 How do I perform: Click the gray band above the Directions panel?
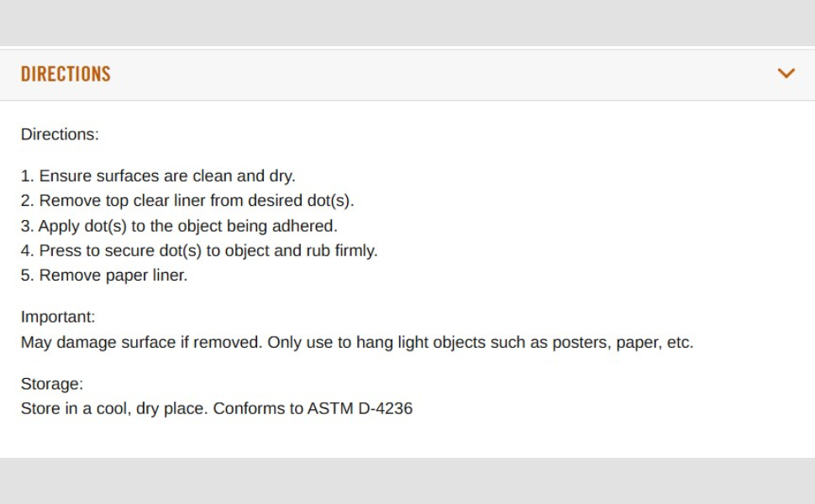(407, 23)
